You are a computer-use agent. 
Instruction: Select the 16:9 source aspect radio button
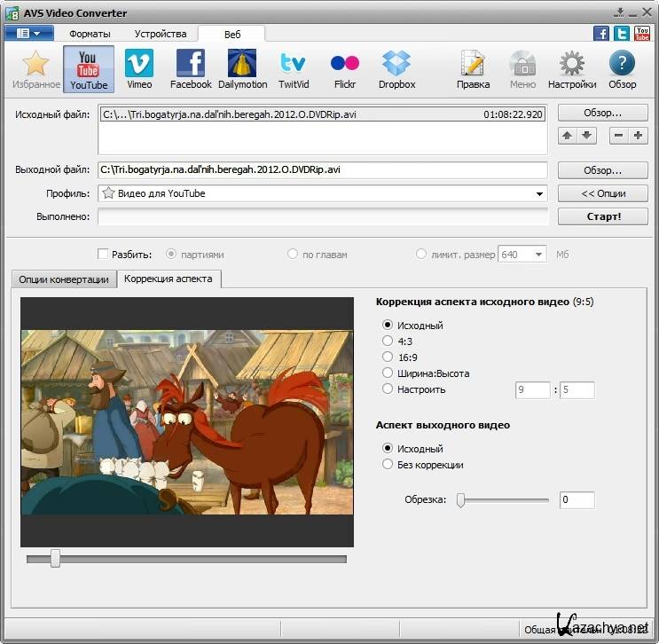(x=387, y=357)
